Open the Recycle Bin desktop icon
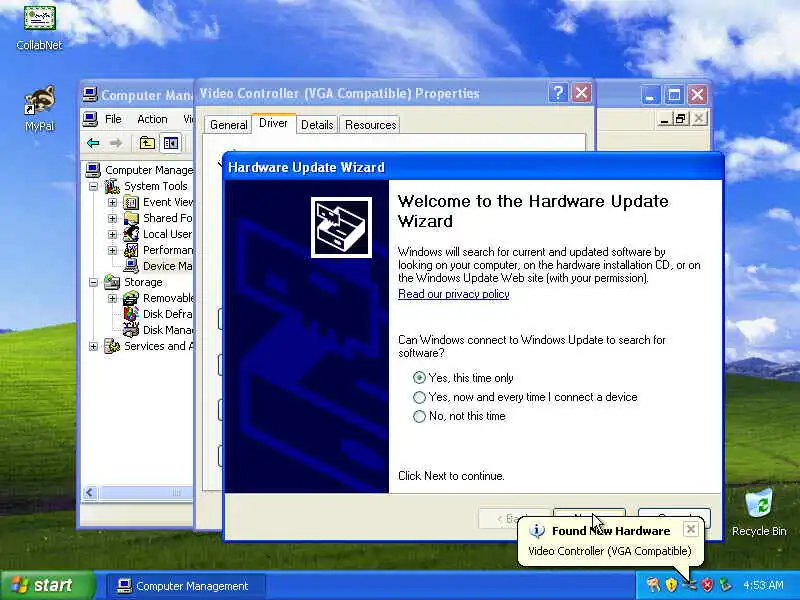The width and height of the screenshot is (800, 600). tap(759, 504)
